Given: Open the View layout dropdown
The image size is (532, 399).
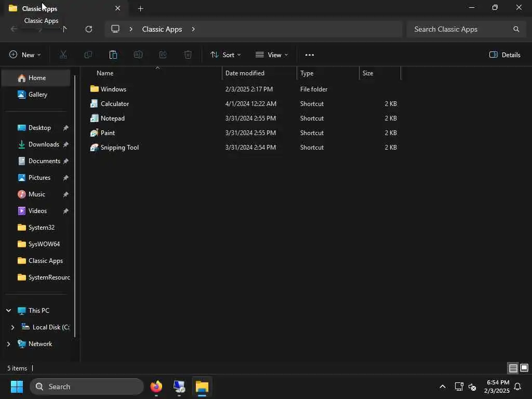Looking at the screenshot, I should tap(271, 55).
